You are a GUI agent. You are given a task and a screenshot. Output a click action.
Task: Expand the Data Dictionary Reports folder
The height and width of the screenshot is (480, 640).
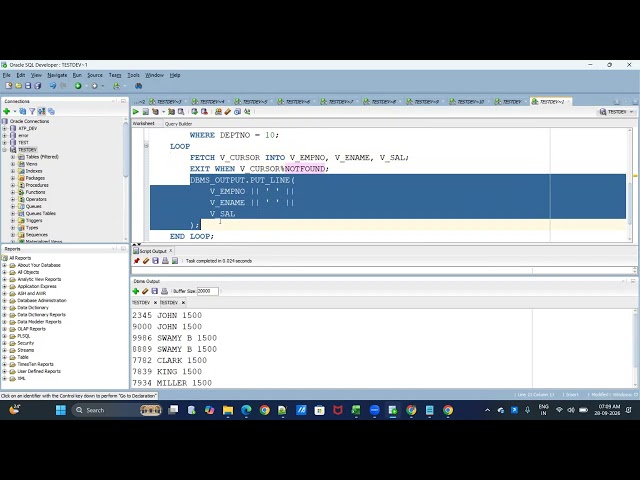tap(5, 315)
